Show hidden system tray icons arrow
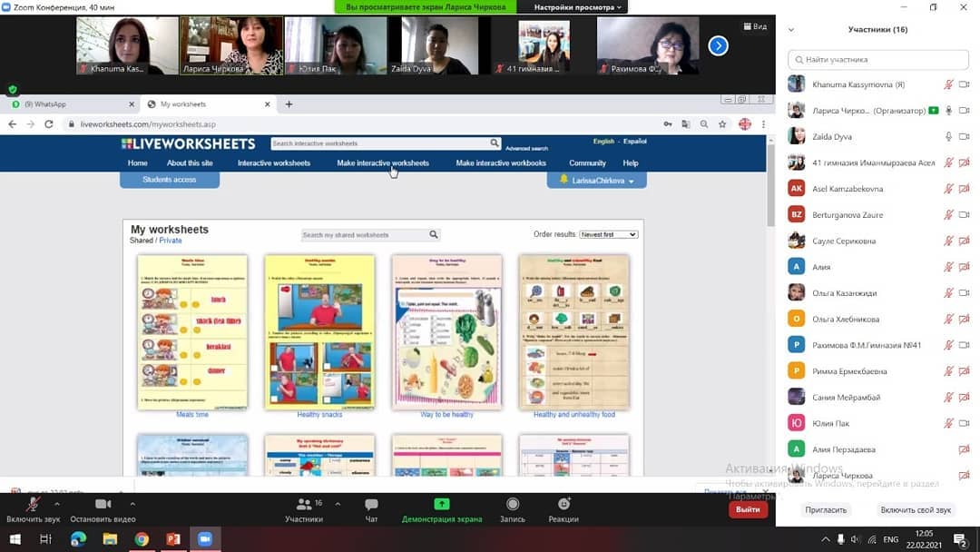This screenshot has width=980, height=552. pyautogui.click(x=826, y=539)
